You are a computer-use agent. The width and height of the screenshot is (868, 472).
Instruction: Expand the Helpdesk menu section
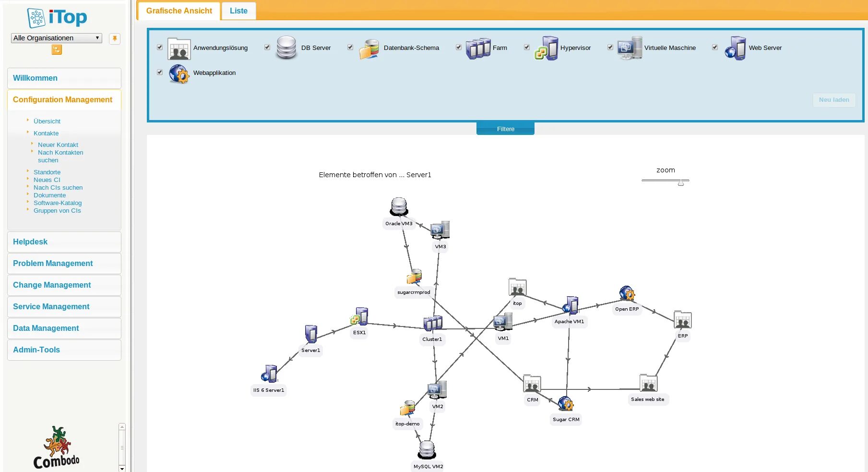click(x=64, y=242)
